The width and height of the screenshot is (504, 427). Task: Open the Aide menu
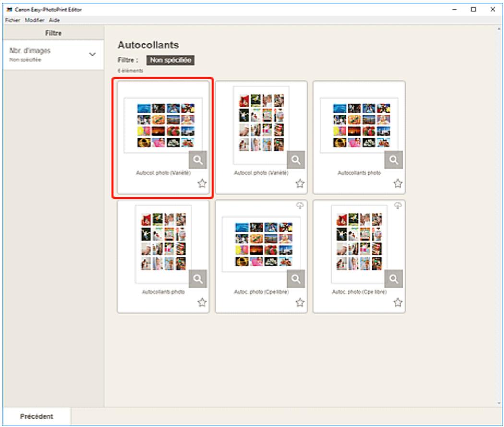(x=54, y=20)
